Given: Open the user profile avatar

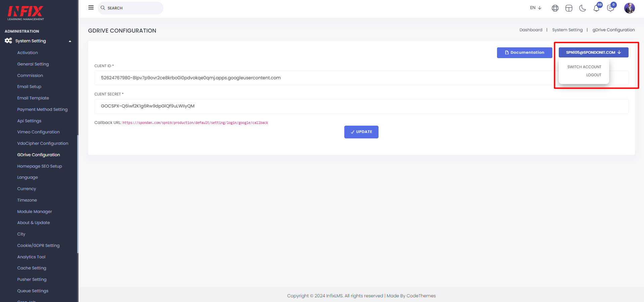Looking at the screenshot, I should coord(629,8).
